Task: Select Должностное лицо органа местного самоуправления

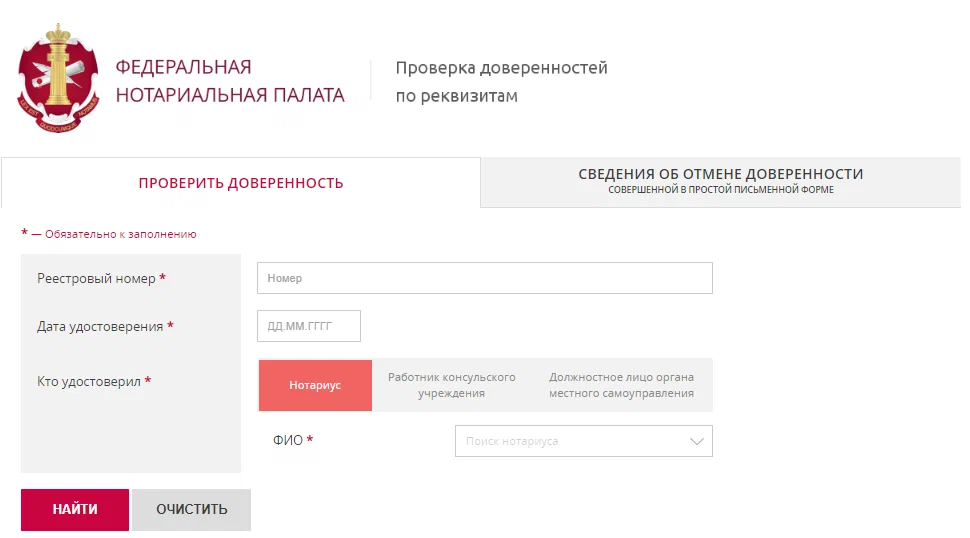Action: click(x=621, y=385)
